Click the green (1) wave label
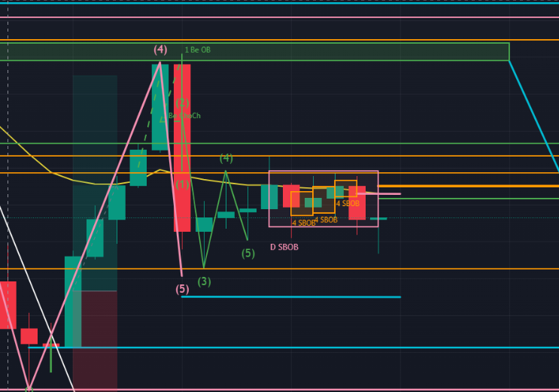559x392 pixels. [x=182, y=184]
